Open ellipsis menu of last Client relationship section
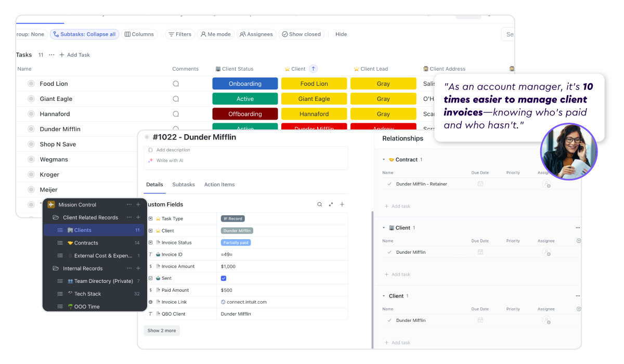Screen dimensions: 624x364 pyautogui.click(x=577, y=296)
